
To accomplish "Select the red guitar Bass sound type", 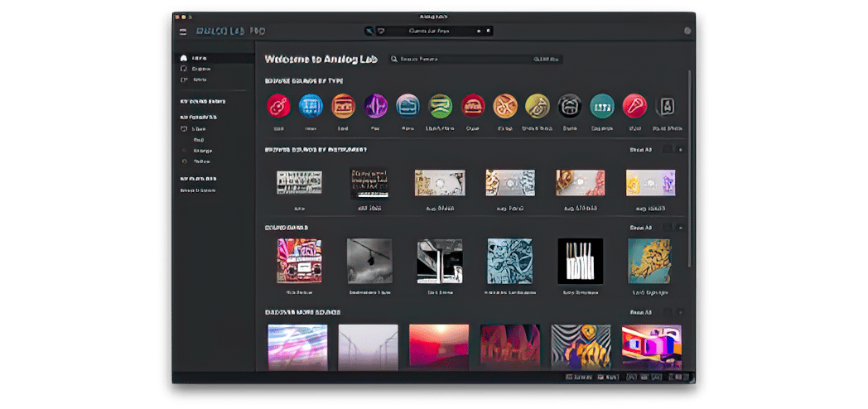I will point(279,106).
